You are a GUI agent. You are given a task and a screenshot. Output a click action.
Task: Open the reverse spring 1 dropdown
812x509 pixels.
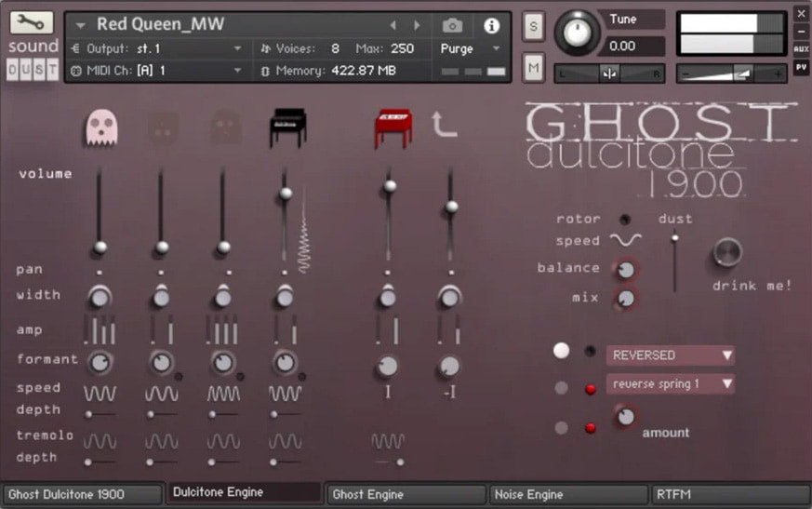coord(670,383)
